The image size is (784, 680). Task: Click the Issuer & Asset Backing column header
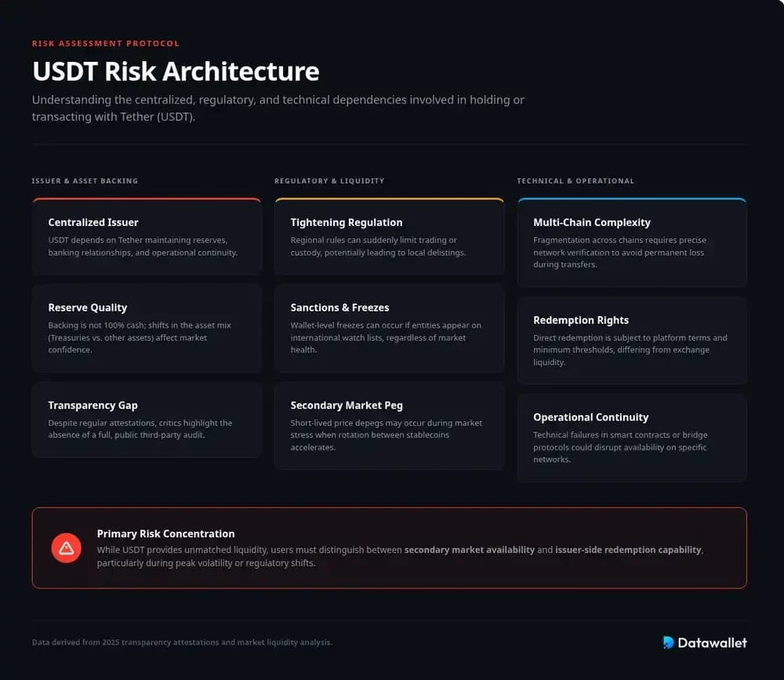pyautogui.click(x=85, y=181)
